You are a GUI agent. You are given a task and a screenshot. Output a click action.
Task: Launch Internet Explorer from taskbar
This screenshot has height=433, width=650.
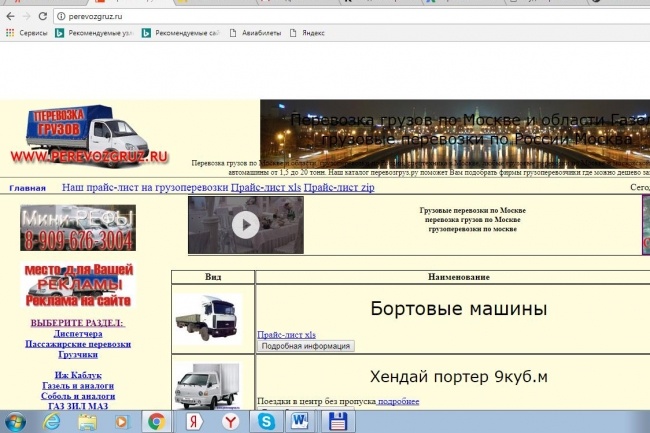pos(51,422)
